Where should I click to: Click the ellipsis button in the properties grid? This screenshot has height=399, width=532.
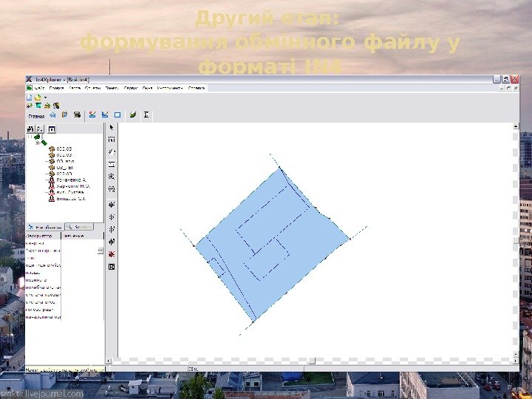(100, 250)
